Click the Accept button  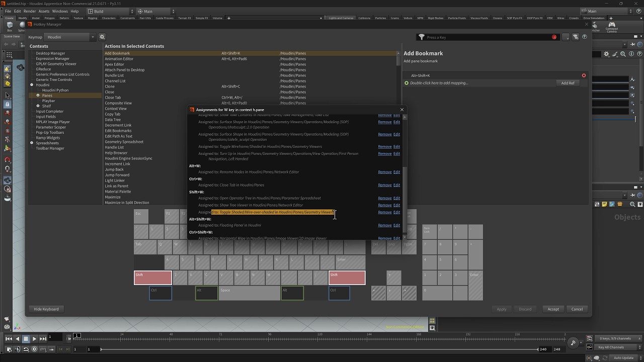[x=553, y=309]
